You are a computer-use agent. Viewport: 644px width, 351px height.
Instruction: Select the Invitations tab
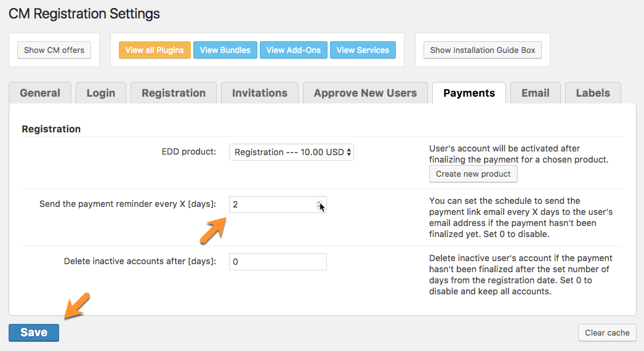click(260, 93)
